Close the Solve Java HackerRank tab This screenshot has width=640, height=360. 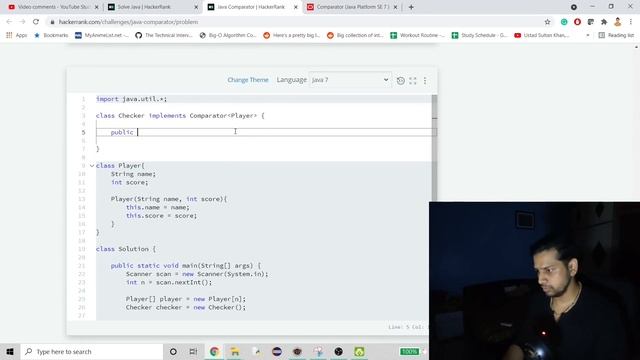click(196, 7)
